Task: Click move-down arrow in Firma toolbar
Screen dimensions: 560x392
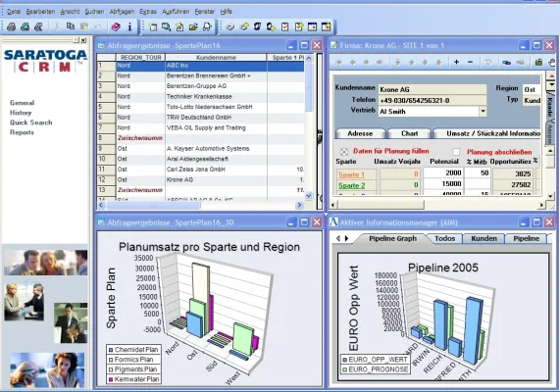Action: (425, 62)
